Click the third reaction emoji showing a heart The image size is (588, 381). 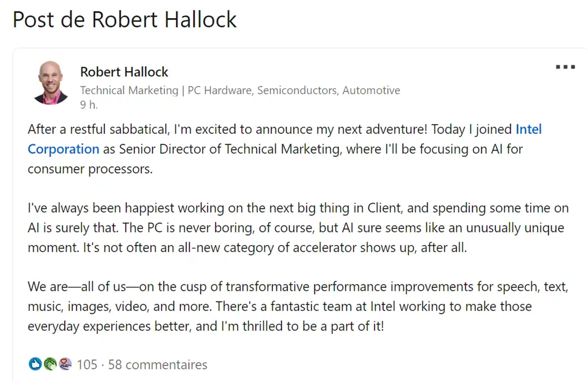click(64, 364)
